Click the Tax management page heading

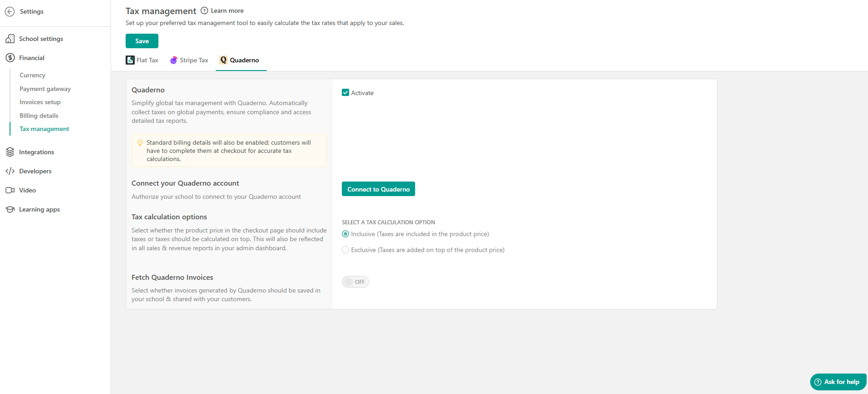coord(161,11)
